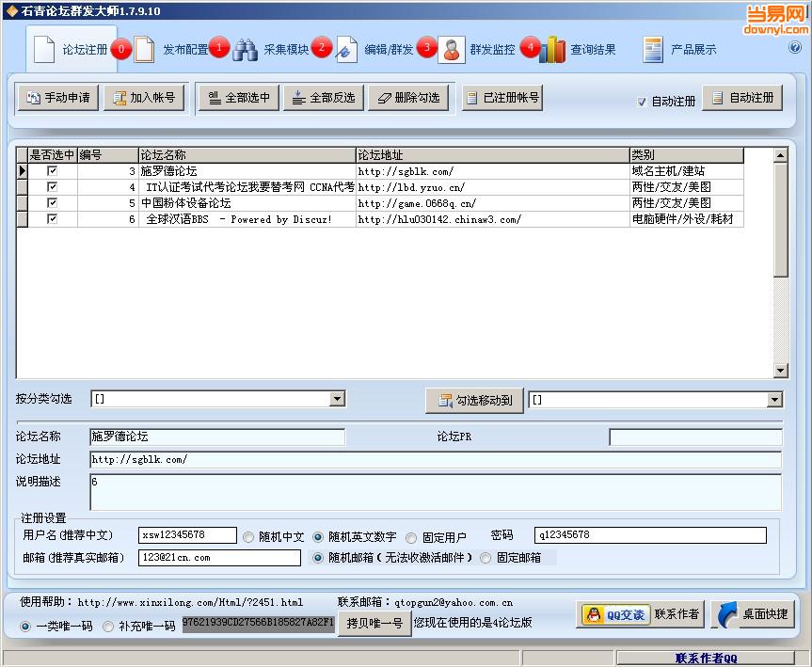Click the 已注册帐号 registered accounts button
Image resolution: width=812 pixels, height=667 pixels.
[503, 97]
